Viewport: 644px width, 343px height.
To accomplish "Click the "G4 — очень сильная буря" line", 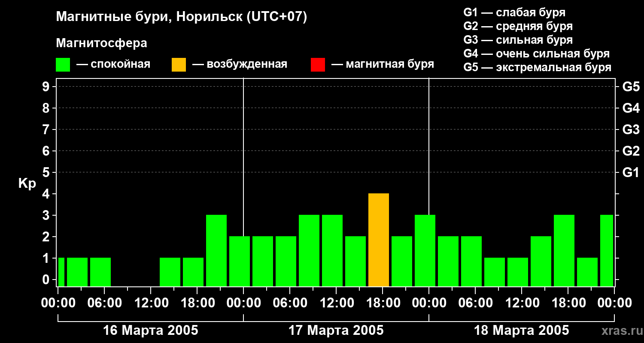I will click(537, 54).
